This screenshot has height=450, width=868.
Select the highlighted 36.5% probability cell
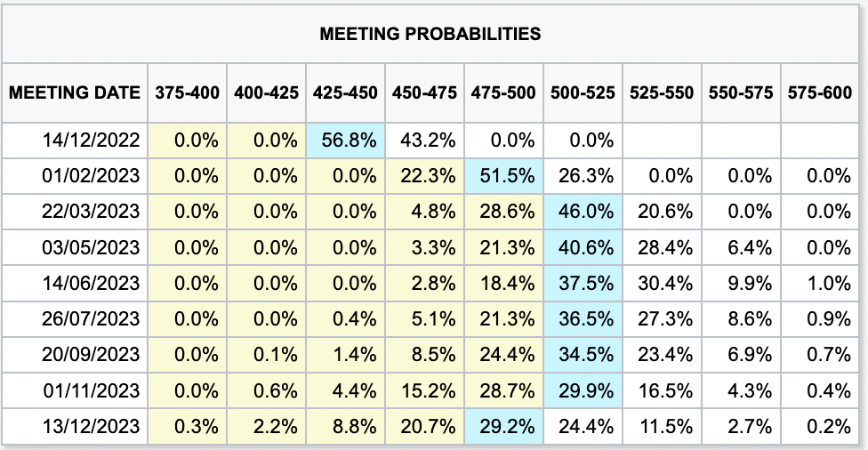(x=583, y=319)
